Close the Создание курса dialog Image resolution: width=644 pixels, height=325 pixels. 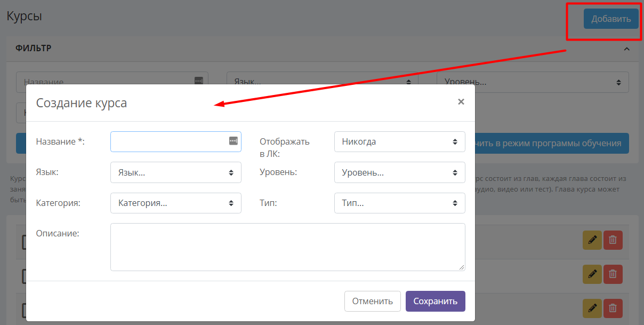pyautogui.click(x=461, y=101)
